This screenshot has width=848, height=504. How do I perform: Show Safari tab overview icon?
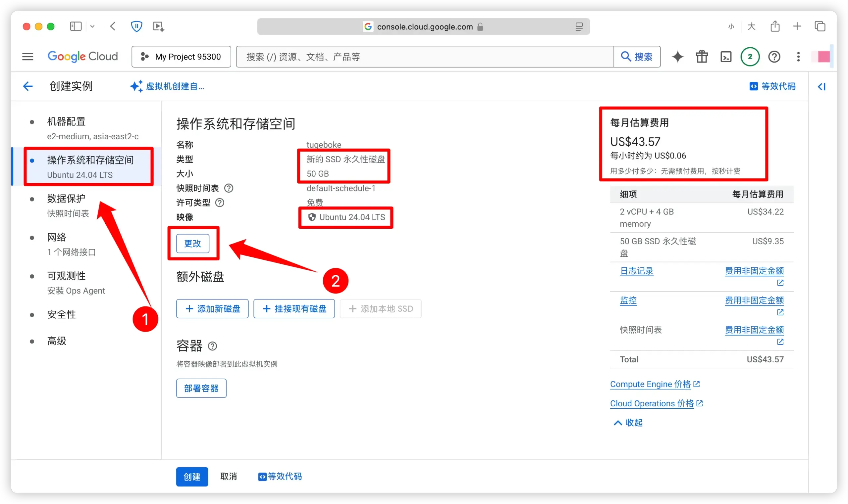820,26
